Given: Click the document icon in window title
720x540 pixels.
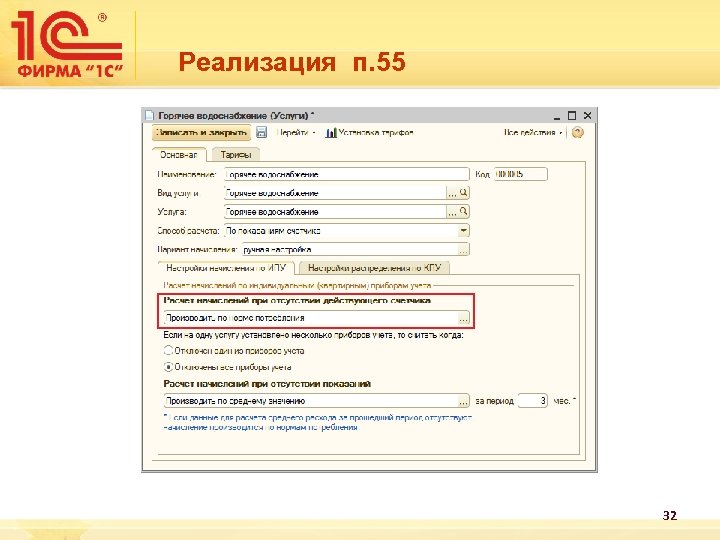Looking at the screenshot, I should coord(149,115).
